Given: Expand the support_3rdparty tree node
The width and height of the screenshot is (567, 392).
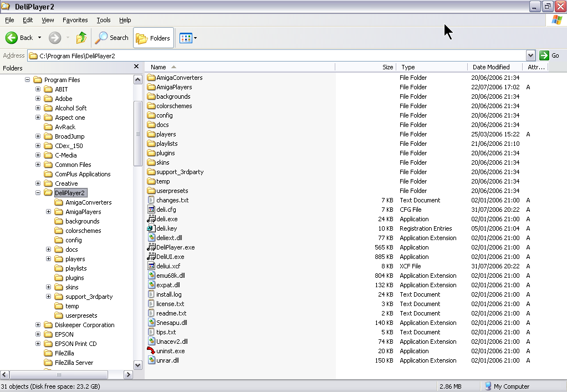Looking at the screenshot, I should click(48, 297).
